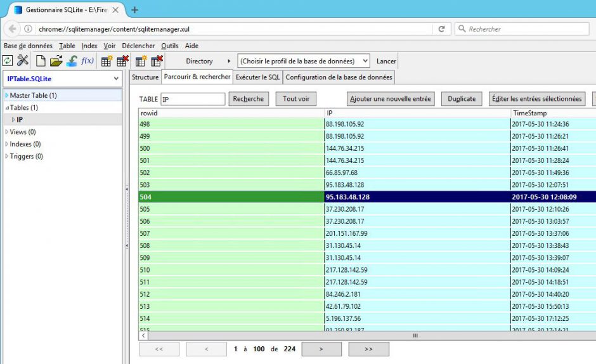The image size is (596, 364).
Task: Open a new browser tab with plus icon
Action: (x=134, y=10)
